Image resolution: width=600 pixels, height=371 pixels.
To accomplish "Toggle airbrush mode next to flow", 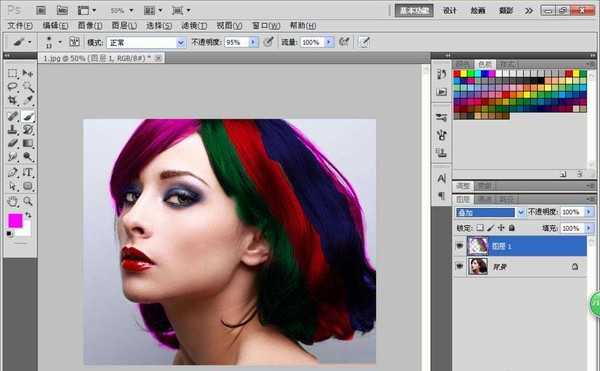I will [x=344, y=42].
